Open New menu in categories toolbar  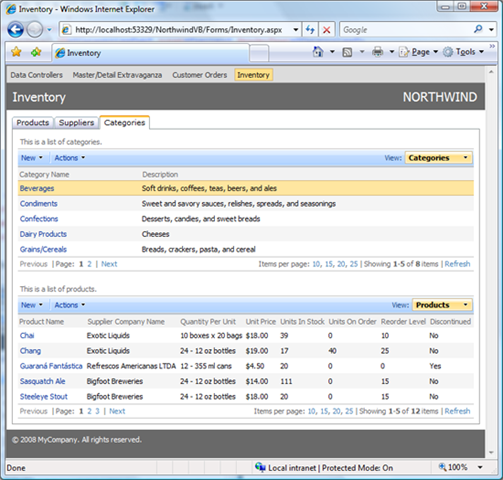tap(32, 158)
